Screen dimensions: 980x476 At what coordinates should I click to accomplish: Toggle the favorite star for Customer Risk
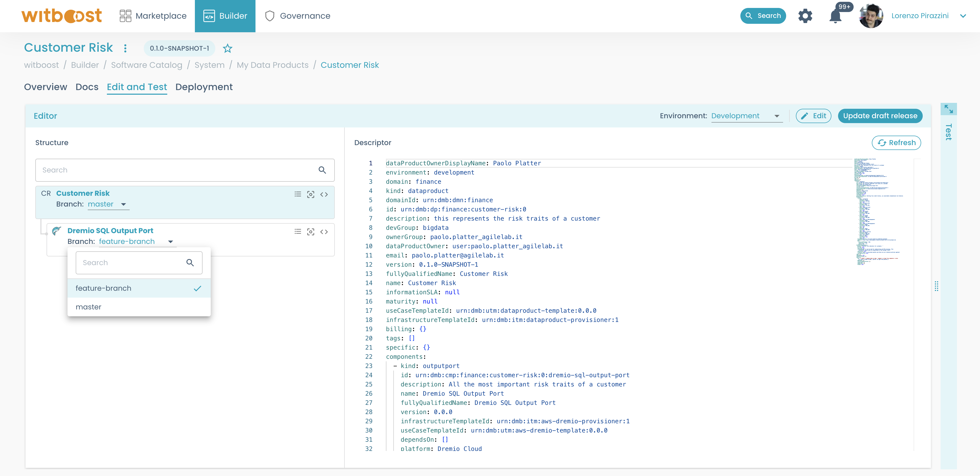229,48
